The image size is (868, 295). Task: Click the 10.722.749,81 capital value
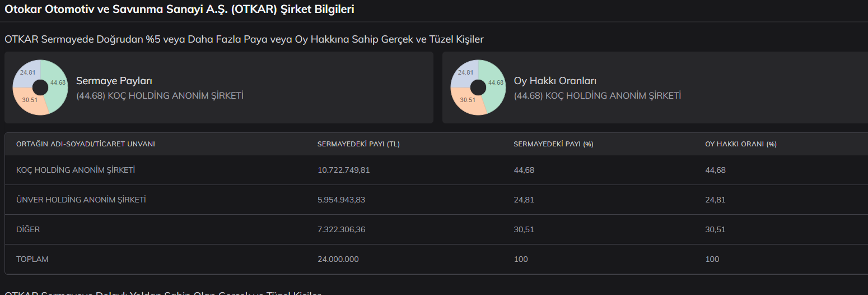click(x=344, y=170)
